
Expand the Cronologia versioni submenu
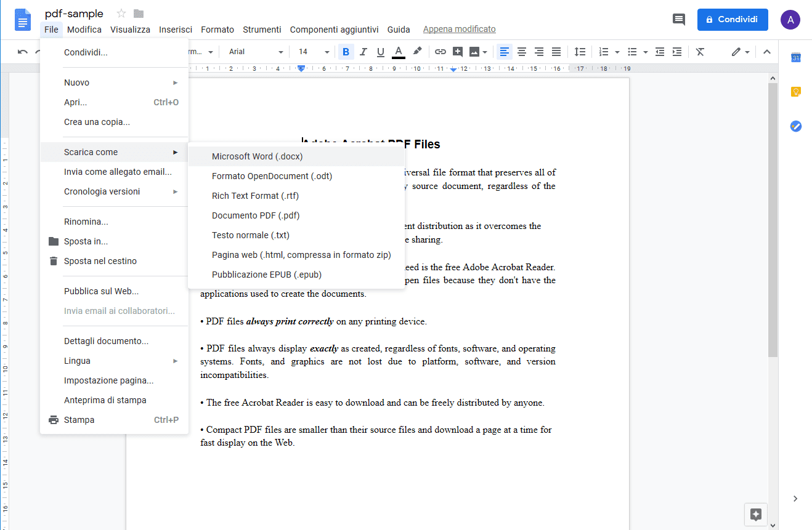(114, 191)
